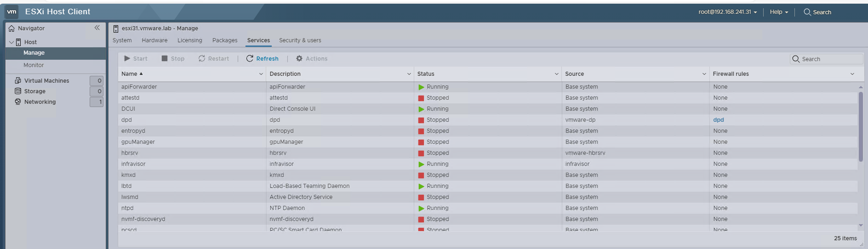Screen dimensions: 868x249
Task: Click the VMware vm logo
Action: tap(12, 11)
